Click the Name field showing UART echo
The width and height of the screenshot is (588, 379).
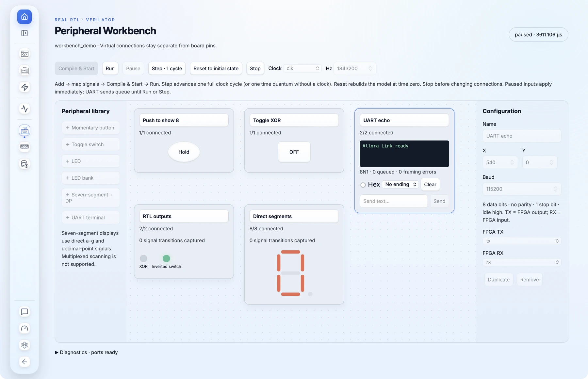[522, 136]
